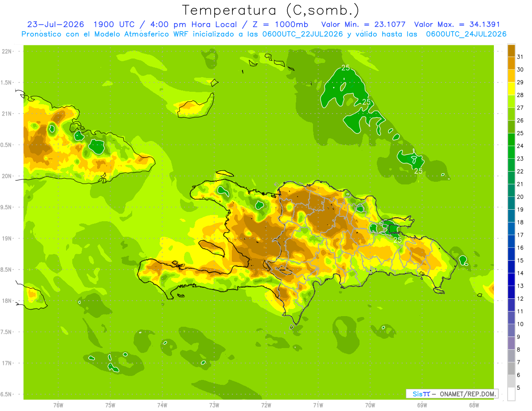The height and width of the screenshot is (411, 532).
Task: Click colorbar label '30'
Action: (520, 70)
